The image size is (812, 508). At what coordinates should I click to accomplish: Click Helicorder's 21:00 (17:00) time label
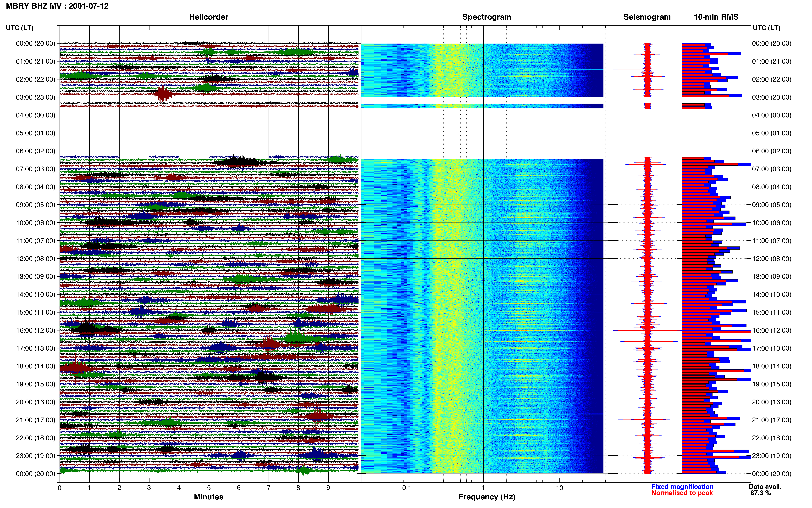click(x=36, y=420)
